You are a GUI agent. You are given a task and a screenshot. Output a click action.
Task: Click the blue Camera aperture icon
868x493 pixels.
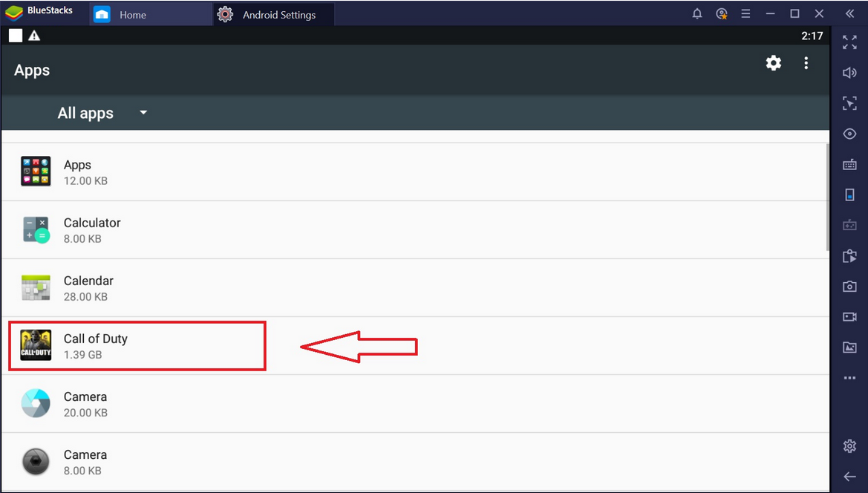click(x=36, y=403)
